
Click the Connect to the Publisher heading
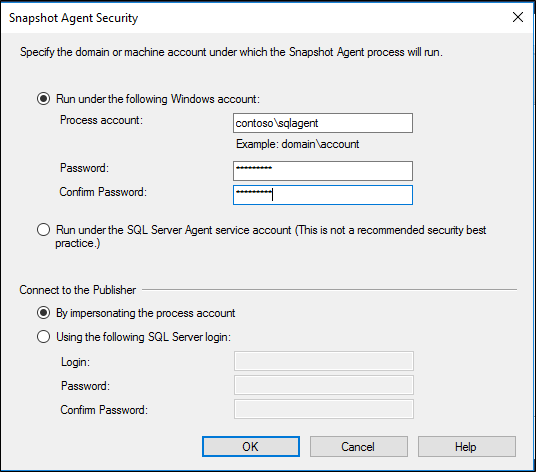(x=78, y=290)
